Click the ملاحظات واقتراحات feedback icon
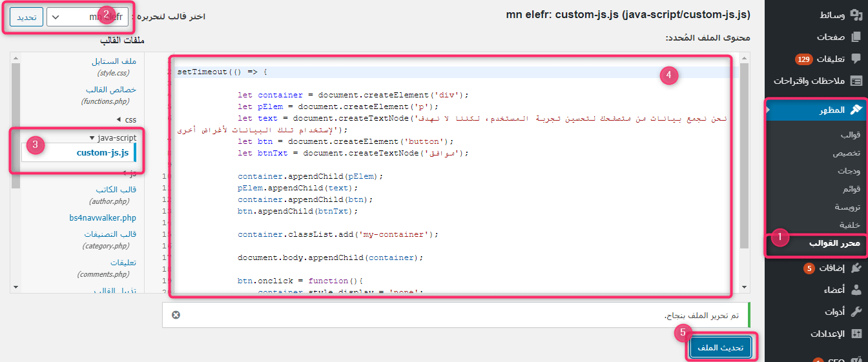 pyautogui.click(x=856, y=81)
